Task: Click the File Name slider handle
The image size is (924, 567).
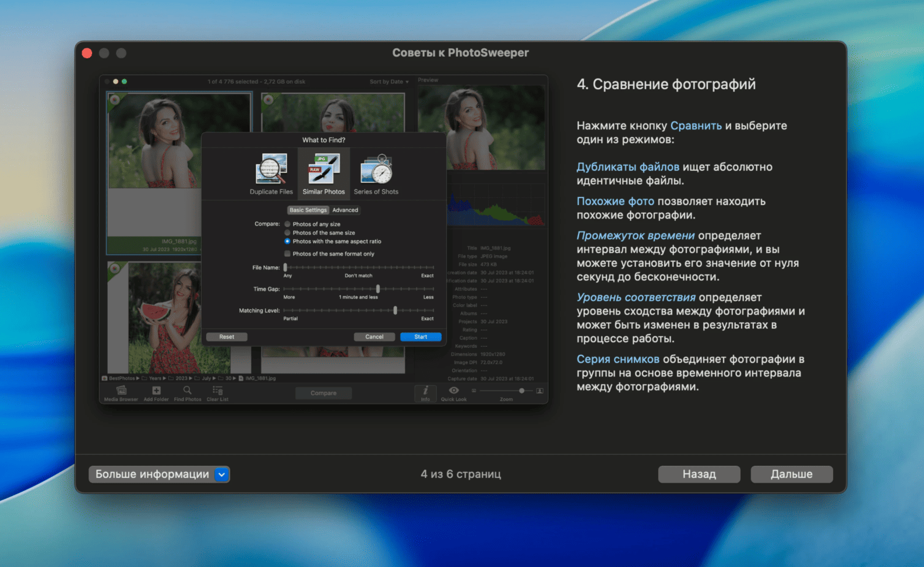Action: (x=285, y=267)
